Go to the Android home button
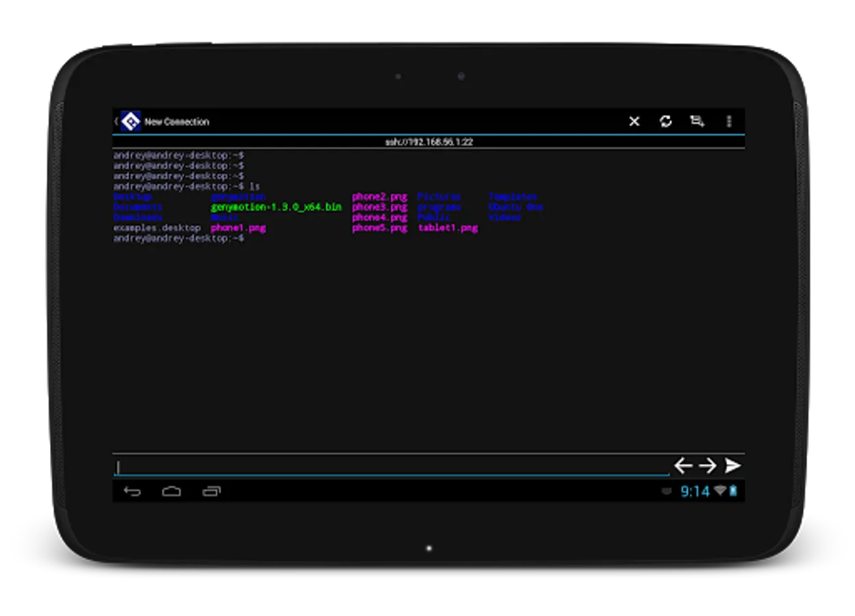Image resolution: width=855 pixels, height=616 pixels. click(x=171, y=491)
